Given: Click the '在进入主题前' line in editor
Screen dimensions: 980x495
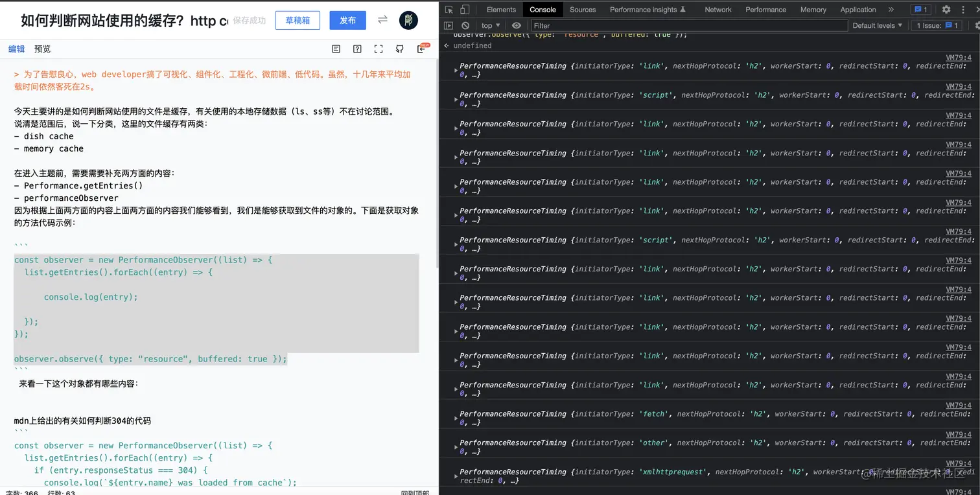Looking at the screenshot, I should [x=95, y=173].
